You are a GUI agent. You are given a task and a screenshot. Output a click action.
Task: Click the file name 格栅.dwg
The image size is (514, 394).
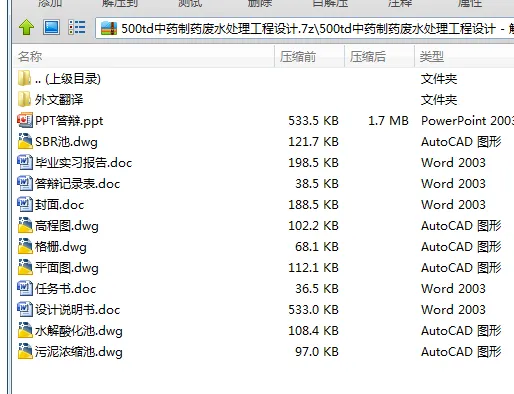(61, 247)
